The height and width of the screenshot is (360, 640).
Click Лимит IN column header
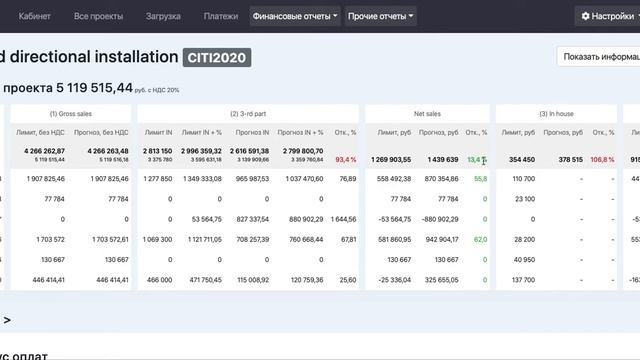tap(158, 133)
